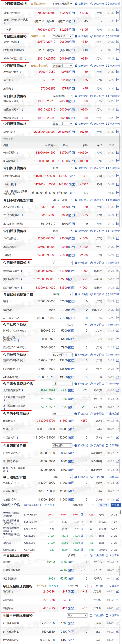Click email icon beside 黑钨精矿≥65% price 134250
This screenshot has width=122, height=644.
click(x=73, y=271)
